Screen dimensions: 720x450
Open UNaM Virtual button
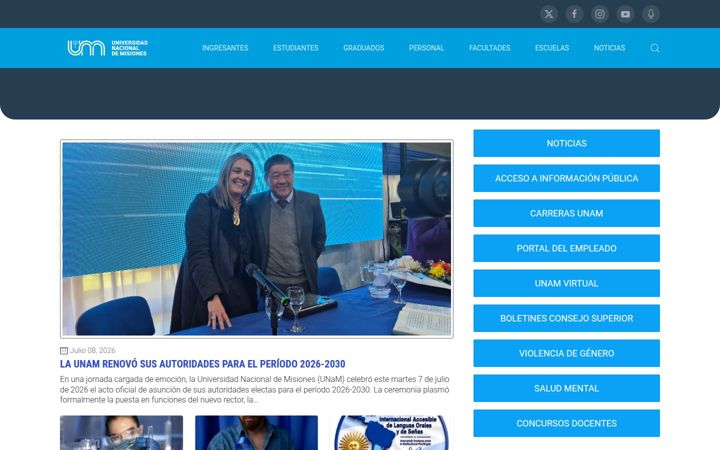(x=567, y=283)
